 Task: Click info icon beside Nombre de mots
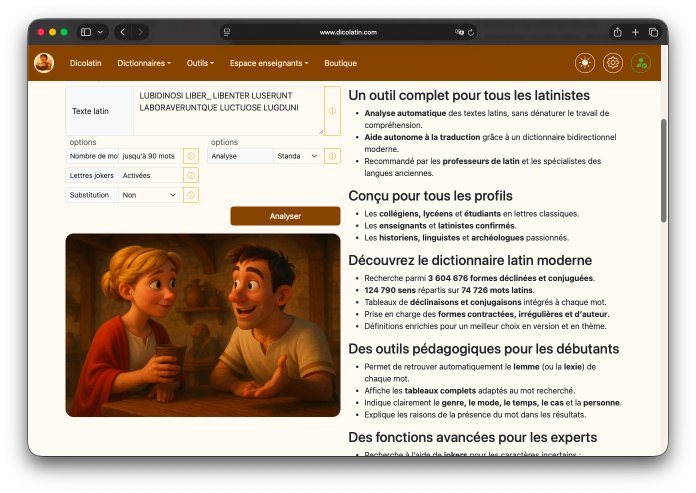point(191,156)
